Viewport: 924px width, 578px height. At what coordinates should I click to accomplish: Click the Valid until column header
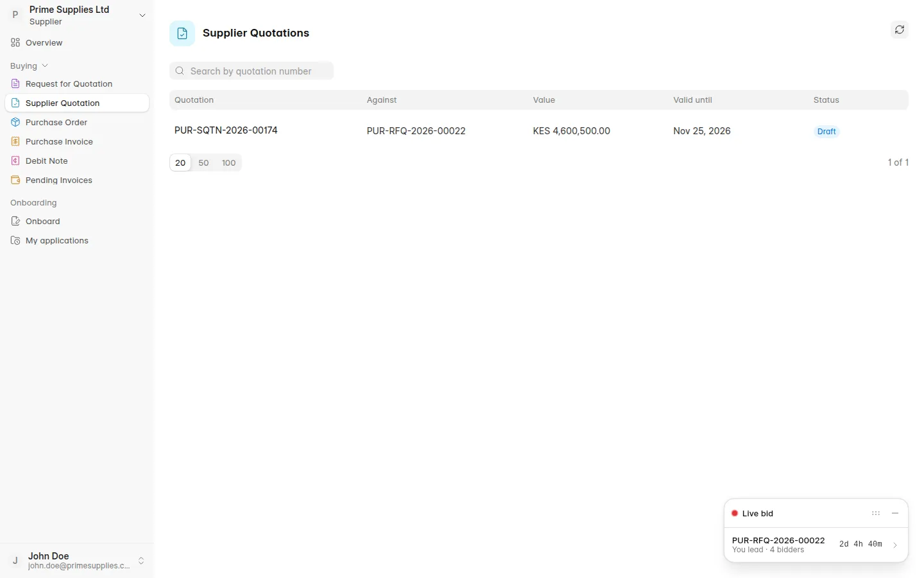coord(692,100)
